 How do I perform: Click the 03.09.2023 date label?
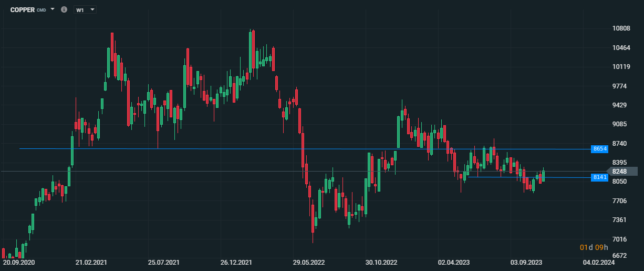526,262
